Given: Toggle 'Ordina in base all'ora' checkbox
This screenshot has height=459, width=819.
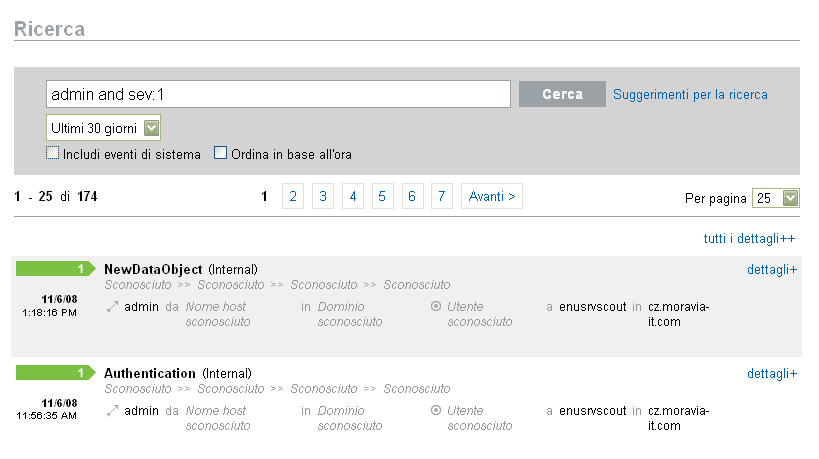Looking at the screenshot, I should point(221,153).
